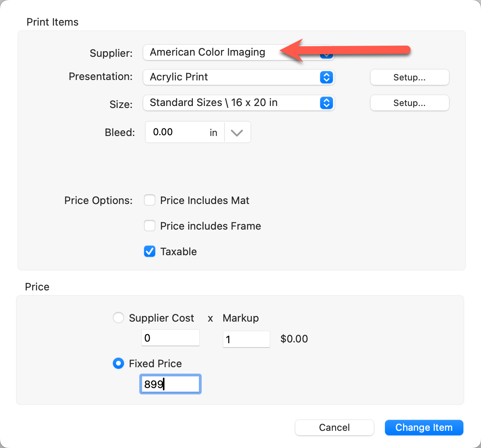This screenshot has height=448, width=481.
Task: Expand the Bleed units chevron
Action: tap(237, 132)
